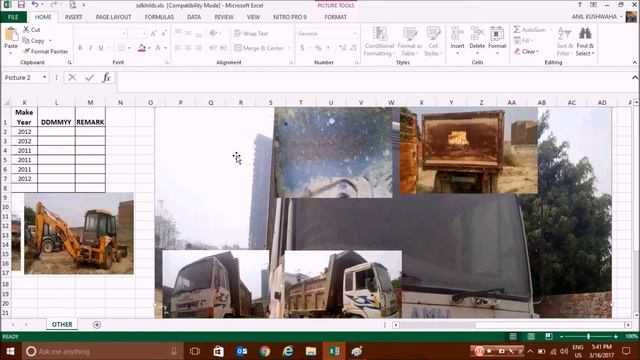The height and width of the screenshot is (360, 640).
Task: Open Chrome from the taskbar
Action: pos(264,351)
